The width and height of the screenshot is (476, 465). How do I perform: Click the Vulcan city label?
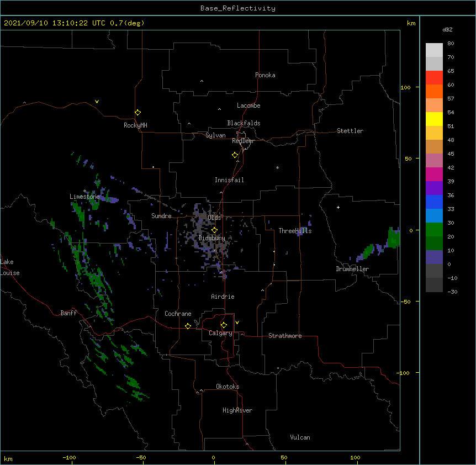(x=300, y=437)
